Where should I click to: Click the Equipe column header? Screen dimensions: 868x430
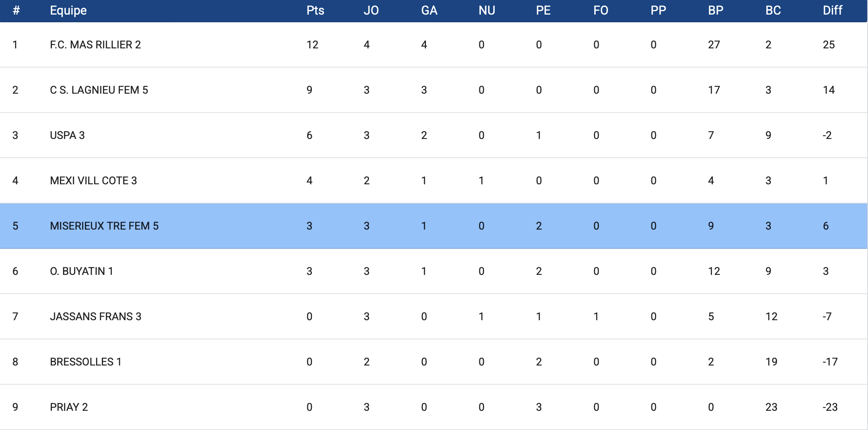pyautogui.click(x=68, y=10)
